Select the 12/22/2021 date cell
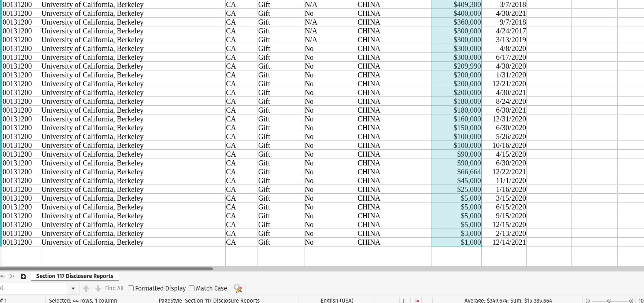The width and height of the screenshot is (644, 303). (504, 172)
